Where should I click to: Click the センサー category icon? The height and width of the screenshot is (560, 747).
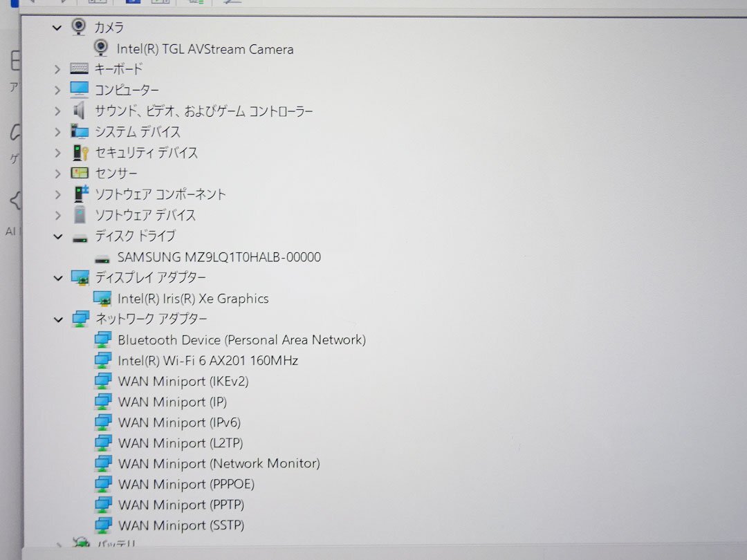80,173
